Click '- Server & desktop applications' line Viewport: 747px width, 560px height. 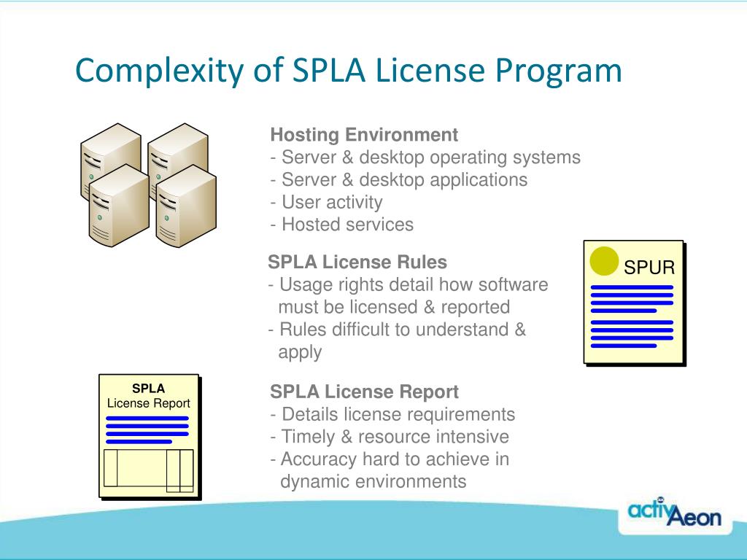point(399,179)
